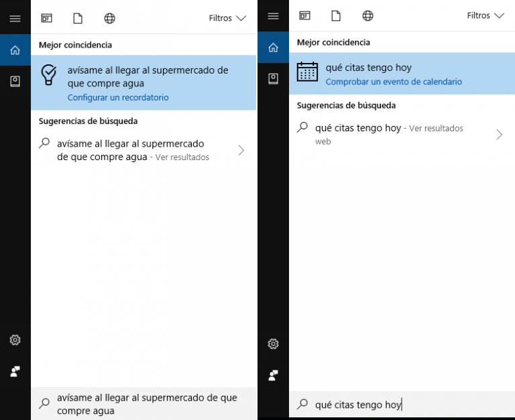515x420 pixels.
Task: Open the Settings gear in the right panel sidebar
Action: [273, 344]
